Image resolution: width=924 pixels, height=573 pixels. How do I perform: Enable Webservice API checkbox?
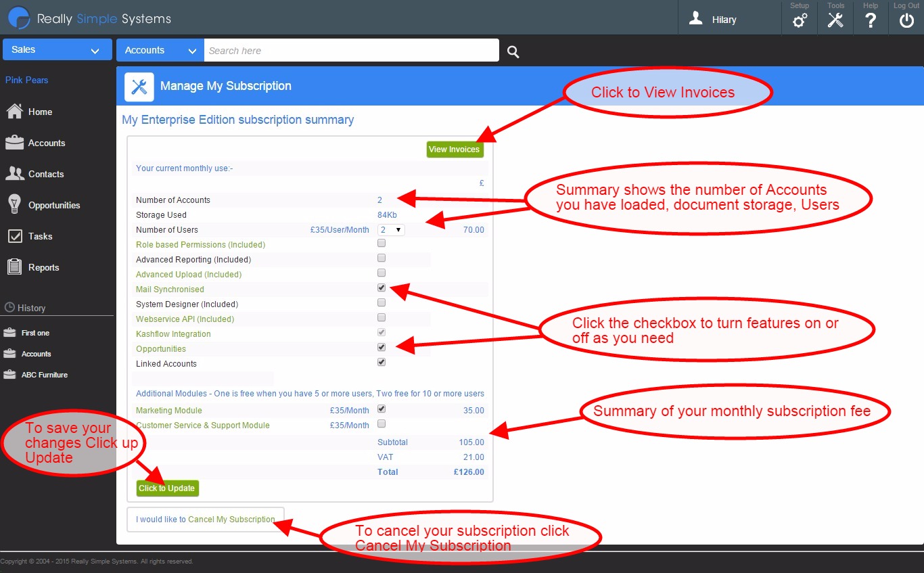[x=382, y=317]
